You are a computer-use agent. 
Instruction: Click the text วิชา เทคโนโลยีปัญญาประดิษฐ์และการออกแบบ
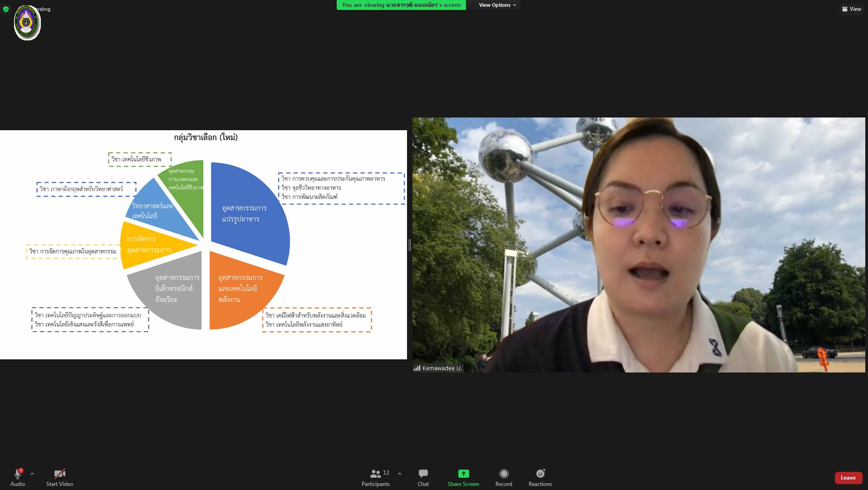pos(88,315)
